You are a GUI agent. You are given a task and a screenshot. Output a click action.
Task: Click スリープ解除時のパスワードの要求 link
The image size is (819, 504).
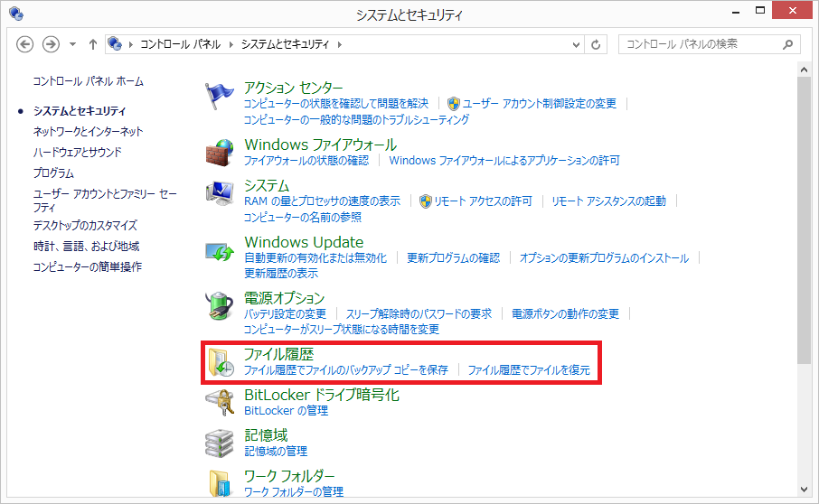(419, 314)
